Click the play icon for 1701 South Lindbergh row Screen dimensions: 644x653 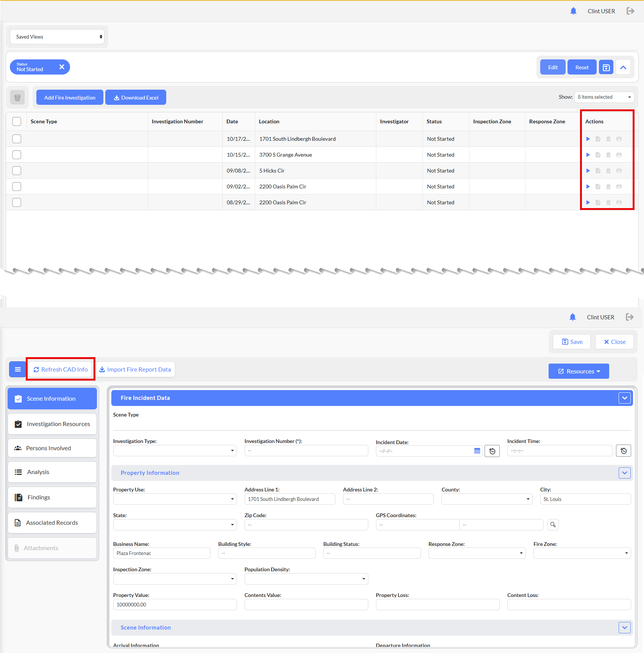[x=588, y=139]
